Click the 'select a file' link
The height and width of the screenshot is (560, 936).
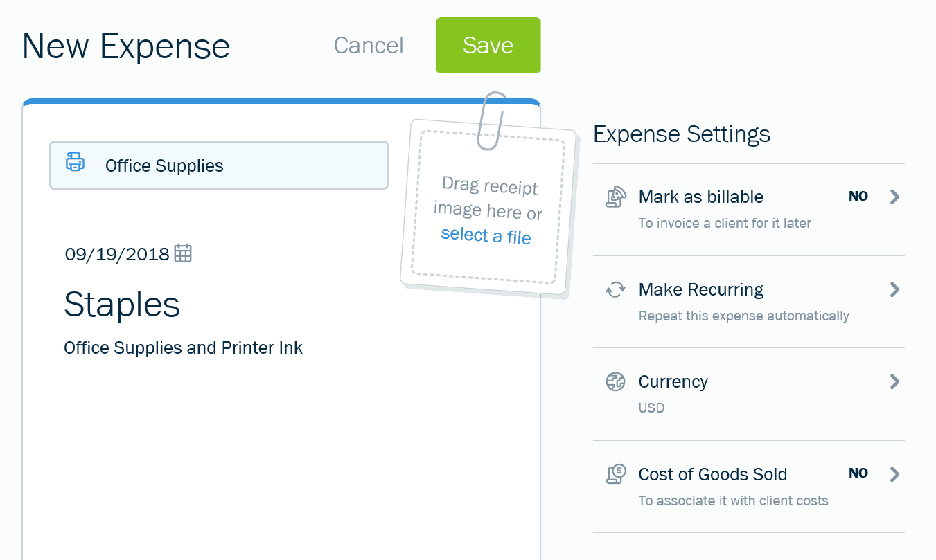tap(486, 236)
